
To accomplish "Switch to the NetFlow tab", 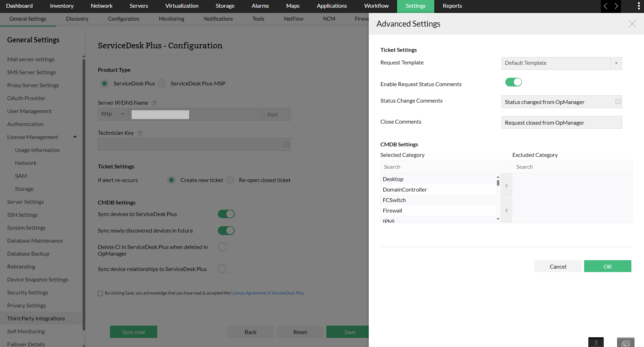I will (293, 19).
